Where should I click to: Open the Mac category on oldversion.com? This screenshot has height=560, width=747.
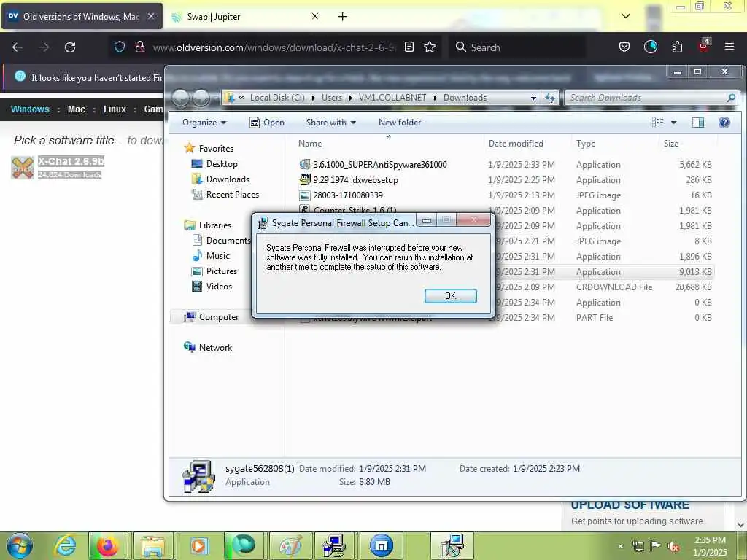76,109
